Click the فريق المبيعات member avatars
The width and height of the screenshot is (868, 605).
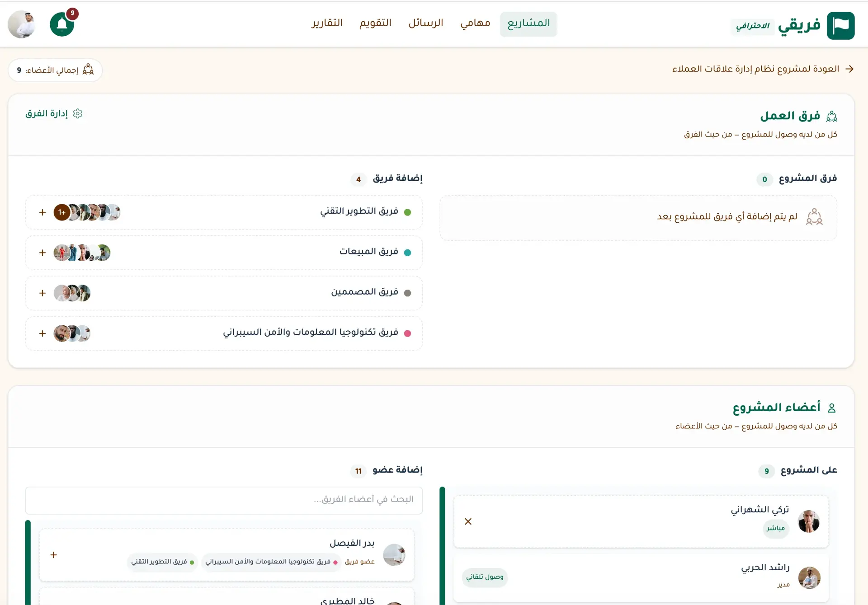click(x=82, y=253)
